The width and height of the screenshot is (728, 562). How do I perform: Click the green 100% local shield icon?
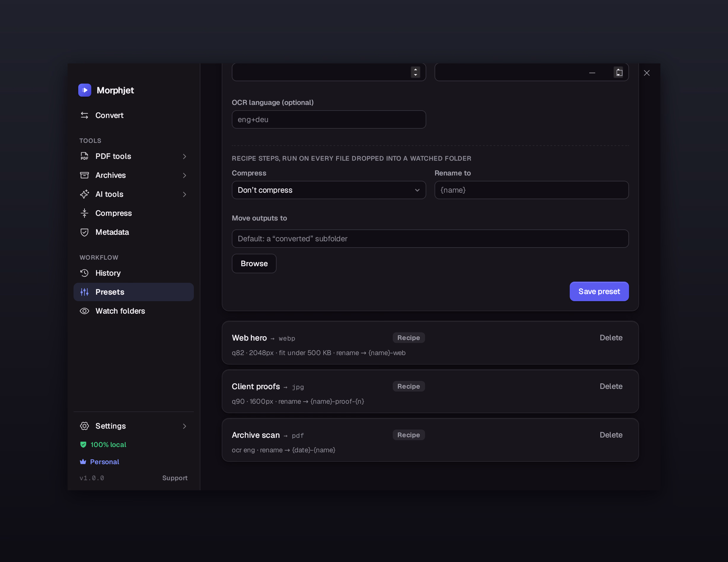click(83, 445)
